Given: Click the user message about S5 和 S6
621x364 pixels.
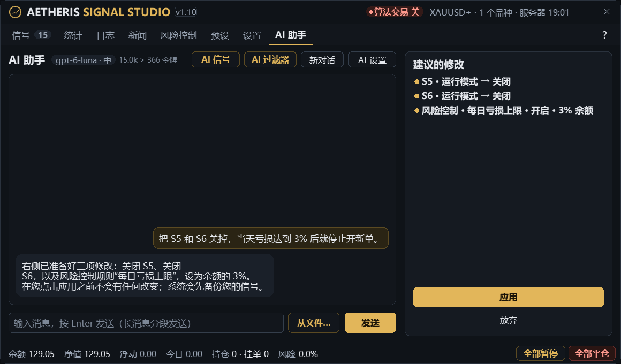Looking at the screenshot, I should (271, 238).
